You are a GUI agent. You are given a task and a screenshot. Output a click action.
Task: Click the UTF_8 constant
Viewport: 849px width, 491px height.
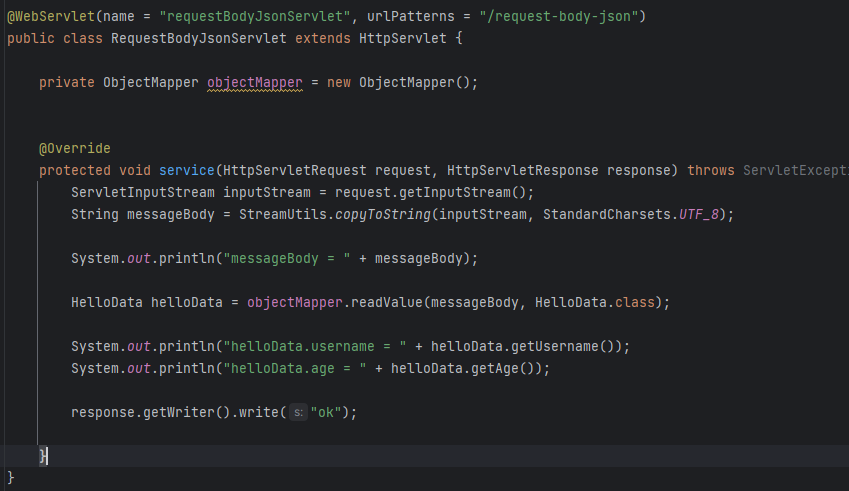pos(699,215)
